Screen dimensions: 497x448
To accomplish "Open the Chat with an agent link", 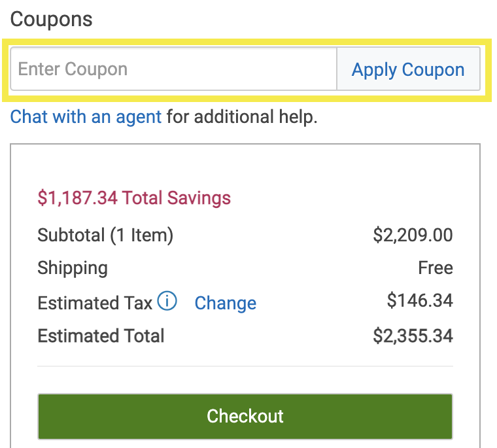I will (x=86, y=117).
